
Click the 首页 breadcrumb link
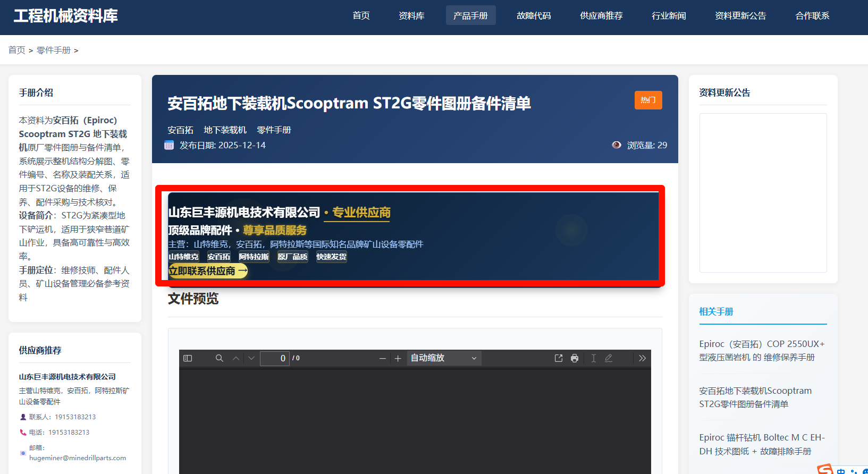[17, 50]
